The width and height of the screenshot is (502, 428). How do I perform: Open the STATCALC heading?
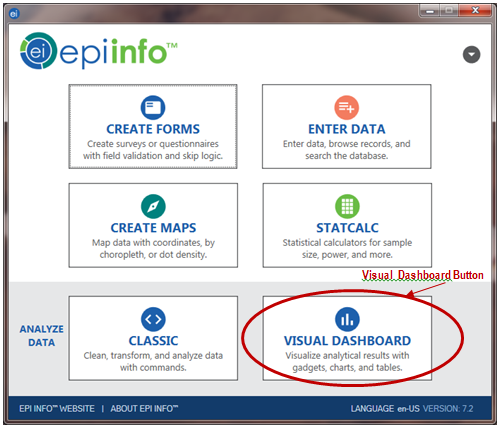pyautogui.click(x=347, y=228)
